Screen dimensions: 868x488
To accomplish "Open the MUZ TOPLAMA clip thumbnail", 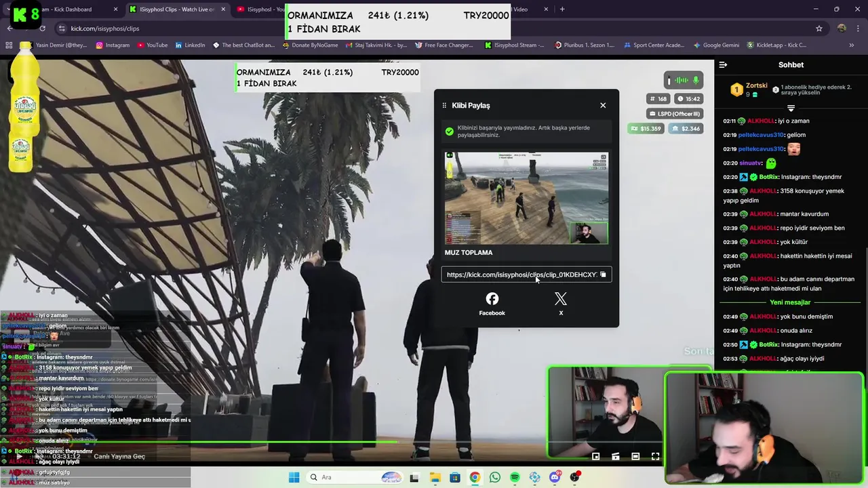I will pyautogui.click(x=526, y=198).
